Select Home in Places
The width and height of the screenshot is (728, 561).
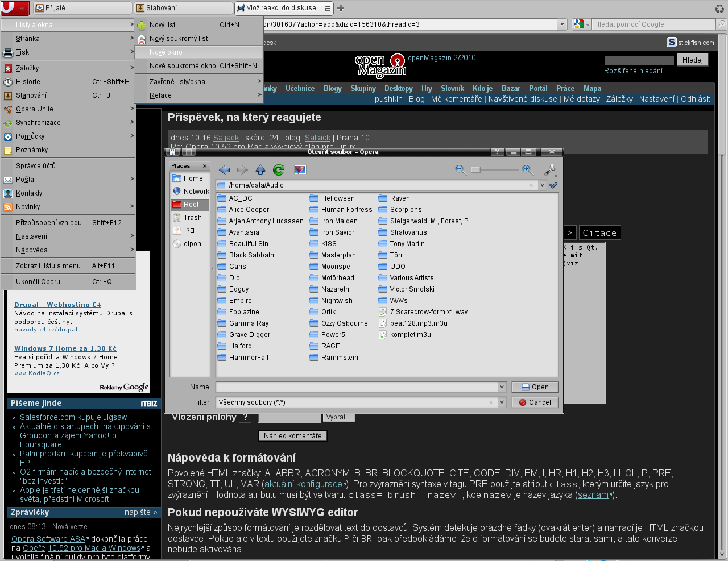(x=189, y=178)
